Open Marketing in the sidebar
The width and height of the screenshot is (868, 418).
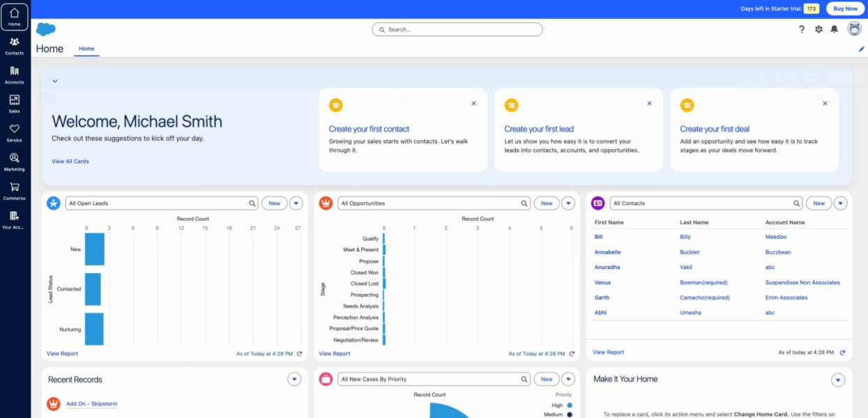click(x=15, y=162)
